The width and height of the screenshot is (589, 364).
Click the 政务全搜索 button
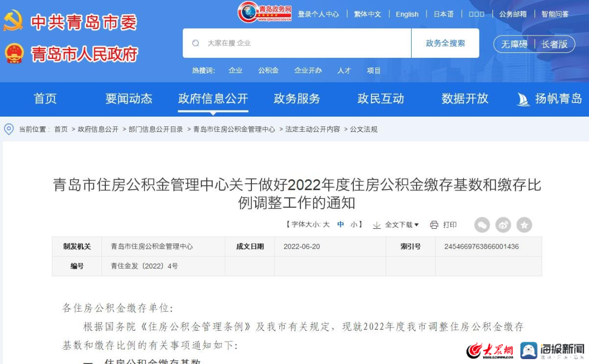445,43
